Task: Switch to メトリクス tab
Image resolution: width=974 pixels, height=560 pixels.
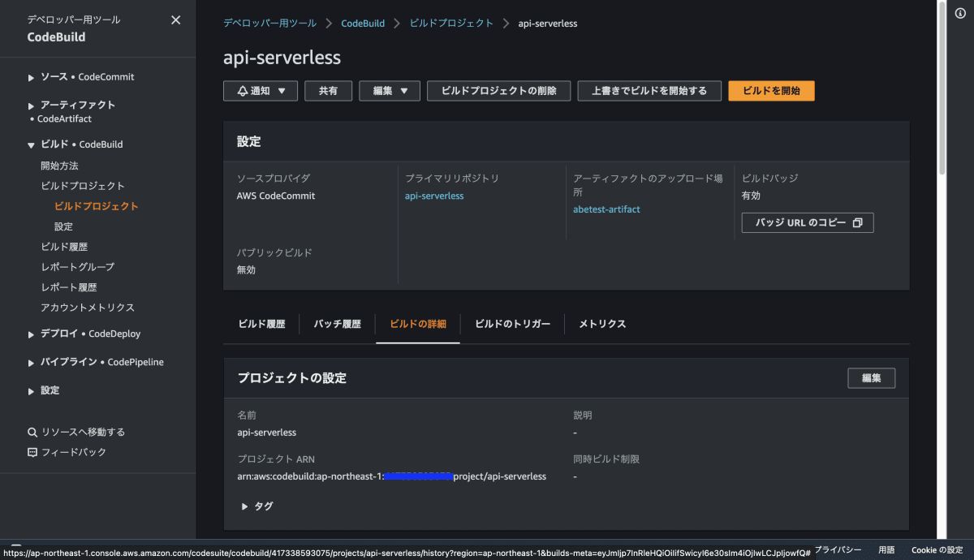Action: point(602,324)
